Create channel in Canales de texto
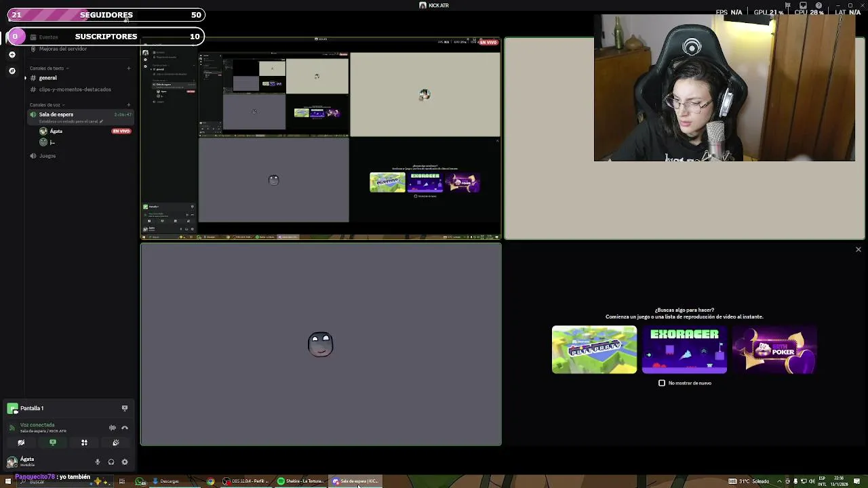The height and width of the screenshot is (488, 868). (129, 68)
